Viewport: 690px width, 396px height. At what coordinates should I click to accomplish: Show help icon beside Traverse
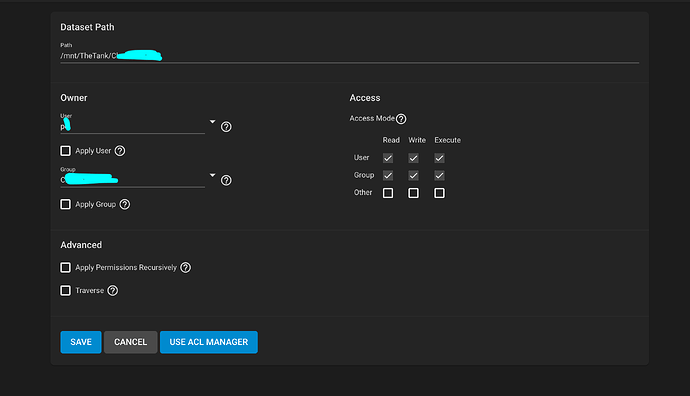113,290
